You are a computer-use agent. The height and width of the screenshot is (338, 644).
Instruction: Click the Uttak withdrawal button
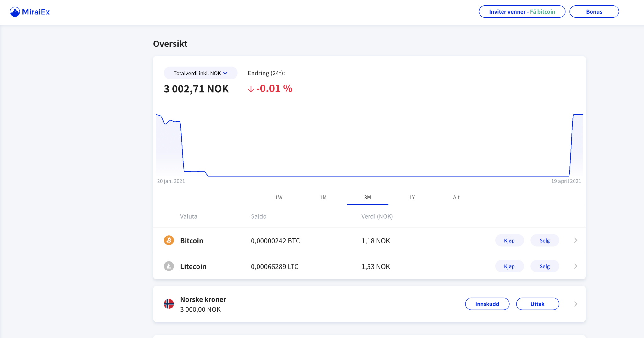tap(537, 304)
